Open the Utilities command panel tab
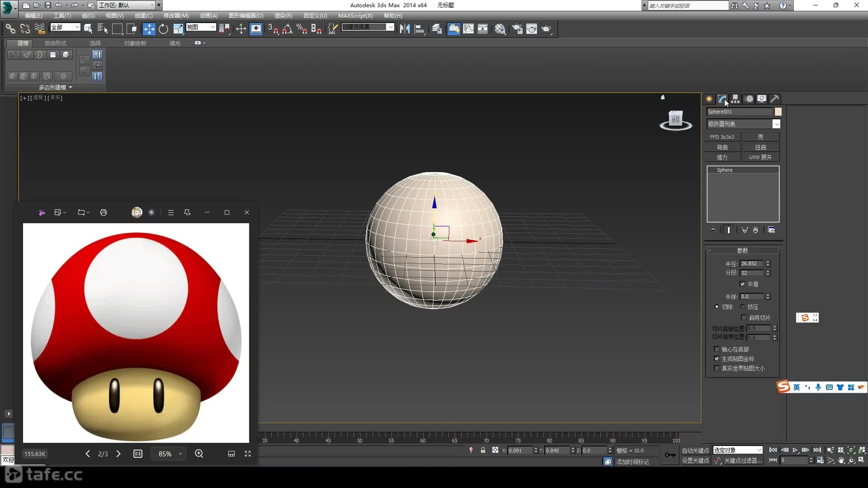 (775, 99)
